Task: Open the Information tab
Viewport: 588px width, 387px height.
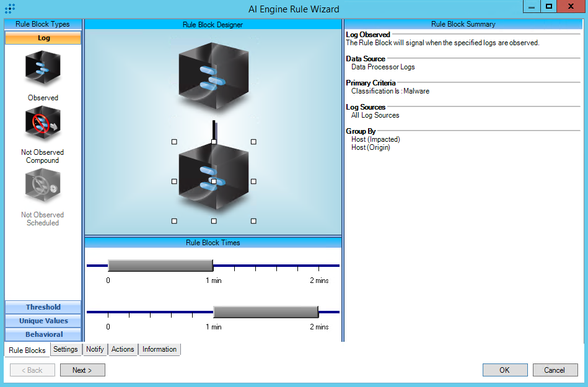Action: (x=159, y=349)
